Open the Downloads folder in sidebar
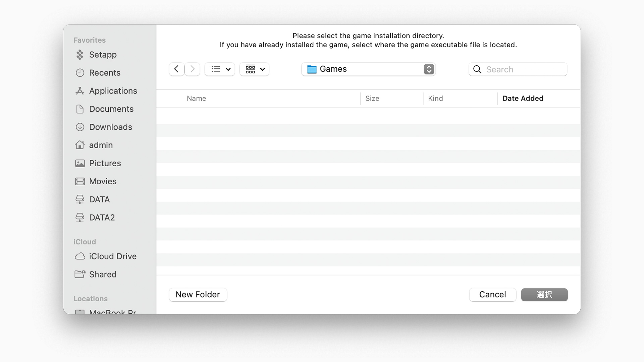Image resolution: width=644 pixels, height=362 pixels. pos(110,127)
